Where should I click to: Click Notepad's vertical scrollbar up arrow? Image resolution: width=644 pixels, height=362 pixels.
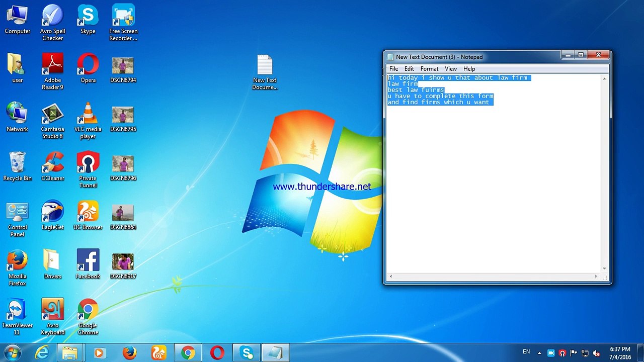(604, 79)
